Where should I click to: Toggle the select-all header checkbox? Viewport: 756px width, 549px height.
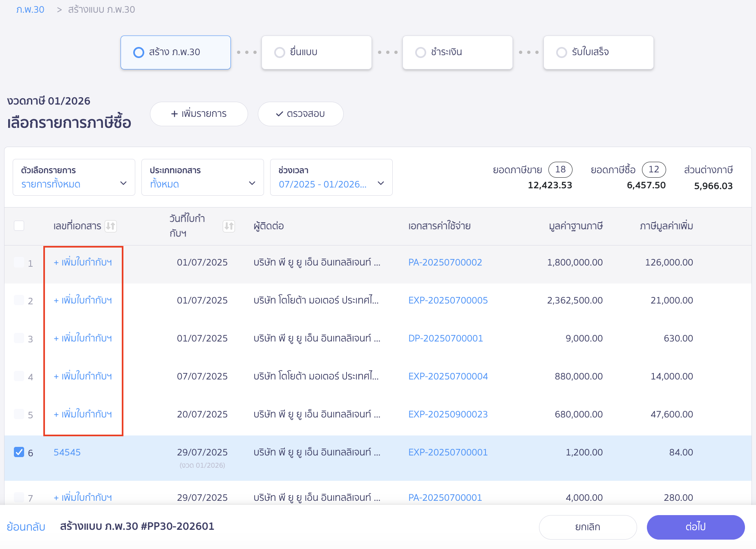click(19, 225)
